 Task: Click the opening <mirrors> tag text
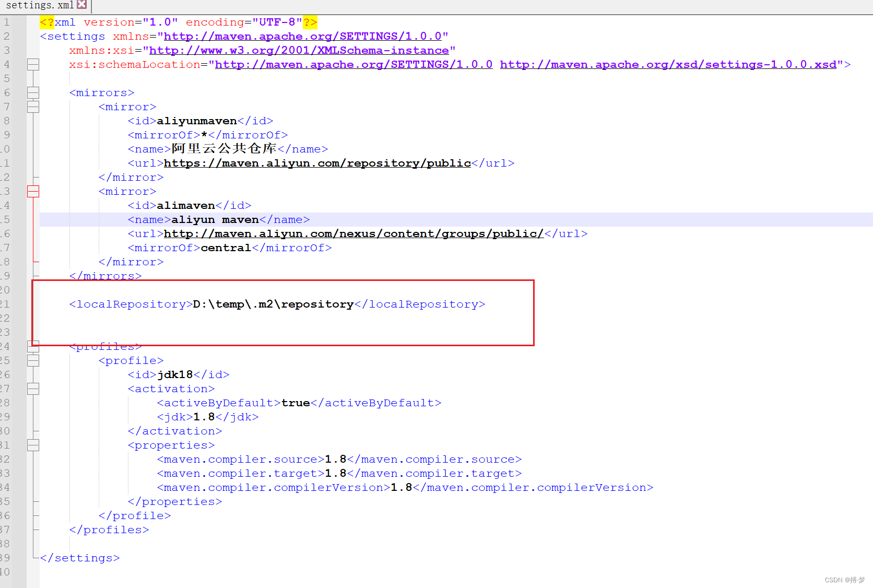tap(102, 93)
